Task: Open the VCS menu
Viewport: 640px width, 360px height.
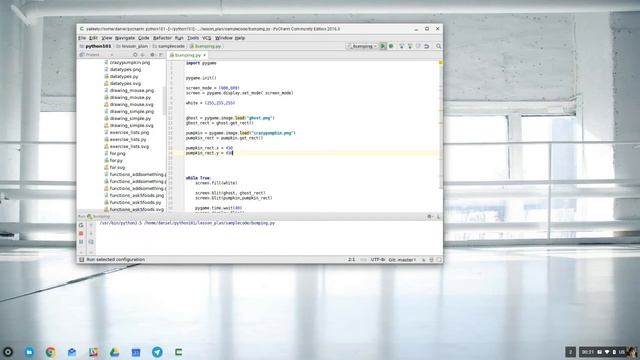Action: point(207,38)
